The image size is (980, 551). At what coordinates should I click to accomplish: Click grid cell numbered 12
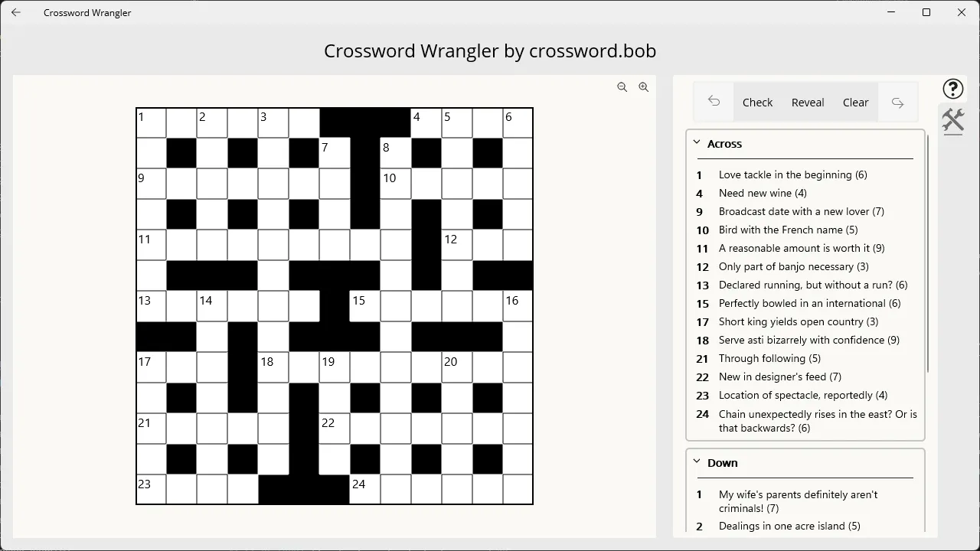457,246
